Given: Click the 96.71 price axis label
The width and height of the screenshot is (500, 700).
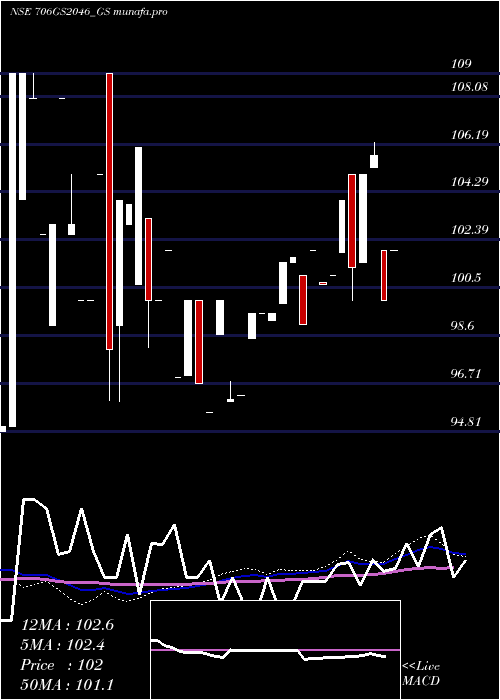Looking at the screenshot, I should 466,374.
